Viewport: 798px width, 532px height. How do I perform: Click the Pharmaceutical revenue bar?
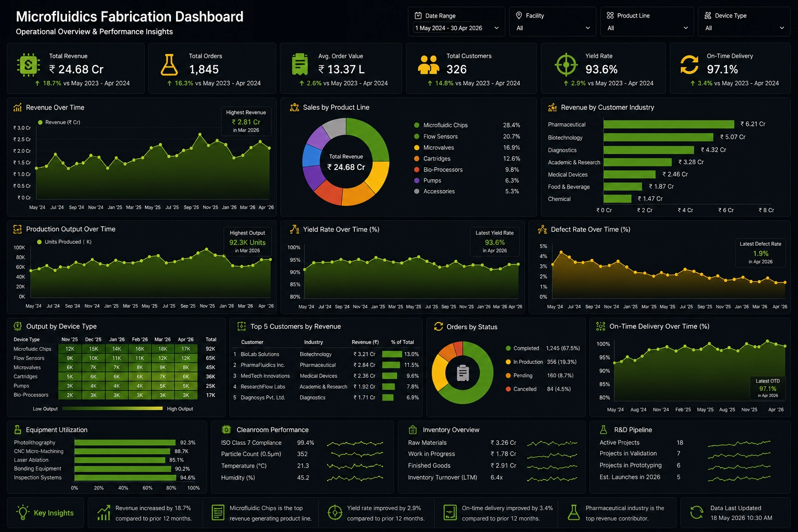pos(669,124)
